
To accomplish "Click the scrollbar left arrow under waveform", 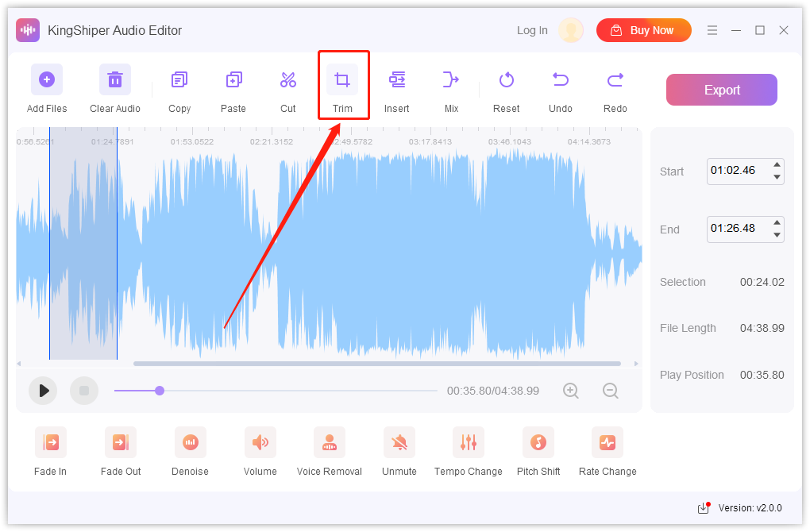I will [x=19, y=364].
